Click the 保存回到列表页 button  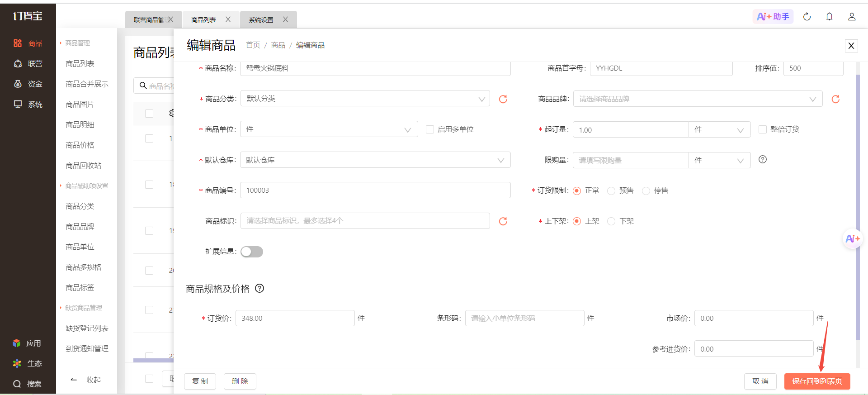pyautogui.click(x=817, y=381)
